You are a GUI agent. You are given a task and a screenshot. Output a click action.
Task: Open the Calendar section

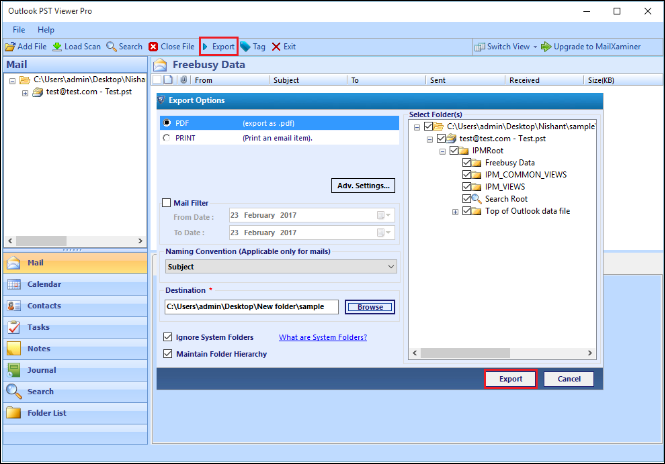click(75, 284)
